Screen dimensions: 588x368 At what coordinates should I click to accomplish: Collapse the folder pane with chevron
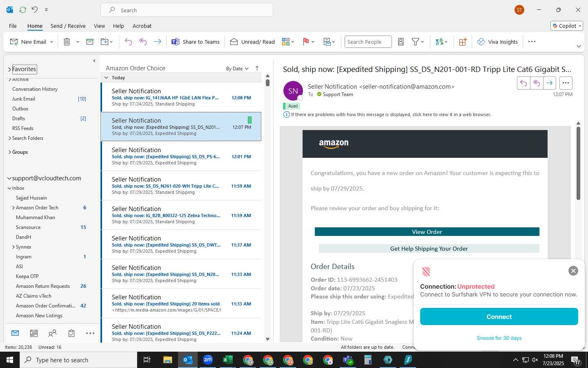(x=94, y=61)
